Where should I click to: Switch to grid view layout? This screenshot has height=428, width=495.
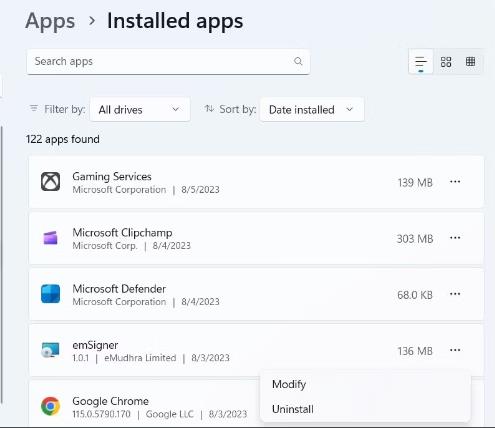click(446, 62)
